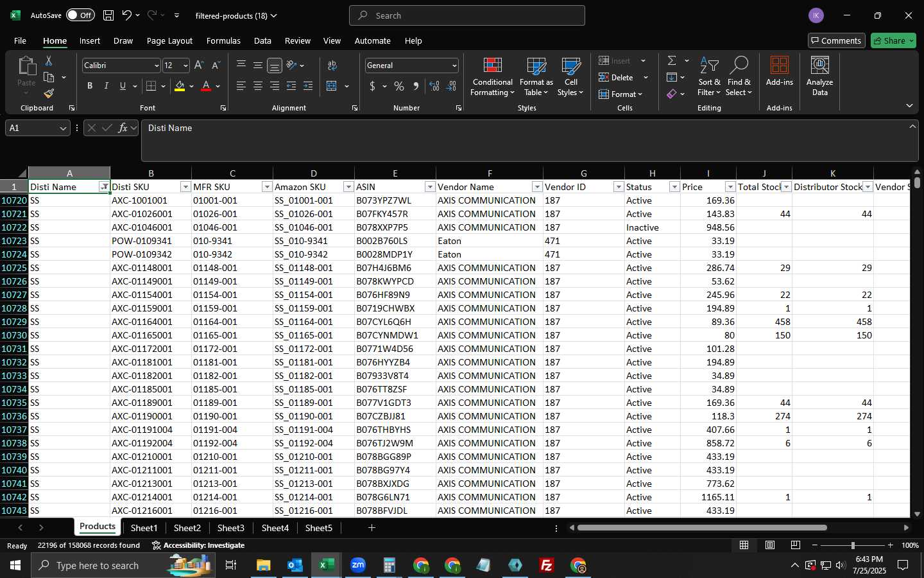924x578 pixels.
Task: Click the Decrease Font Size icon
Action: pyautogui.click(x=216, y=66)
